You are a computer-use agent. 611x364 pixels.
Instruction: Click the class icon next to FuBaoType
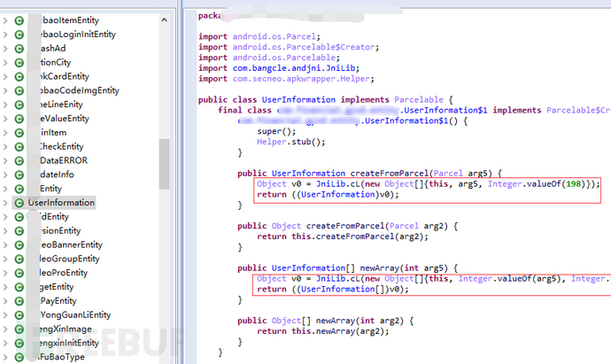pyautogui.click(x=19, y=357)
